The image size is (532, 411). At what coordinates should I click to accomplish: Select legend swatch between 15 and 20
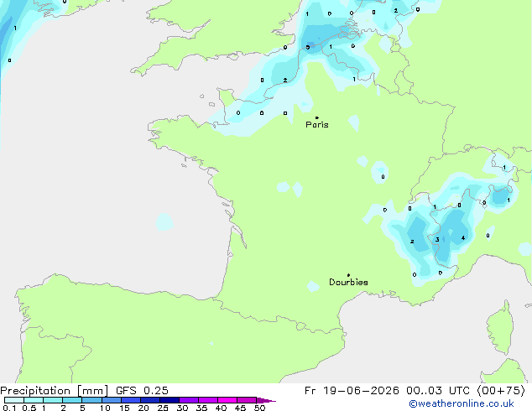click(131, 400)
